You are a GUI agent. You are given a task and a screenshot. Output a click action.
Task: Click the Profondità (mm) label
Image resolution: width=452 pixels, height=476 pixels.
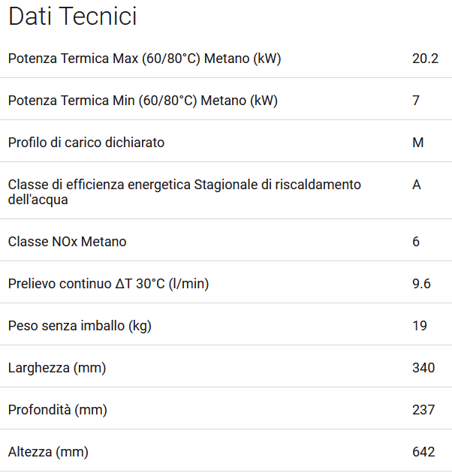(58, 410)
